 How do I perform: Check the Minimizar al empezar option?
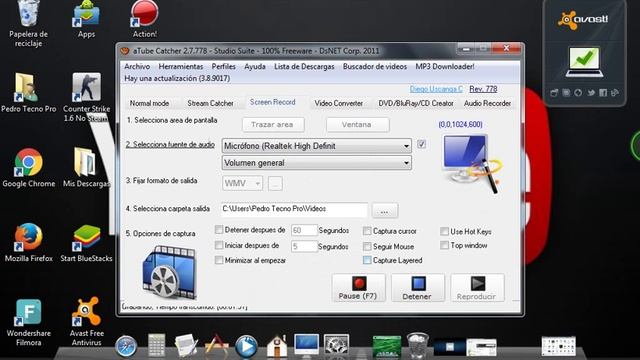[x=219, y=260]
